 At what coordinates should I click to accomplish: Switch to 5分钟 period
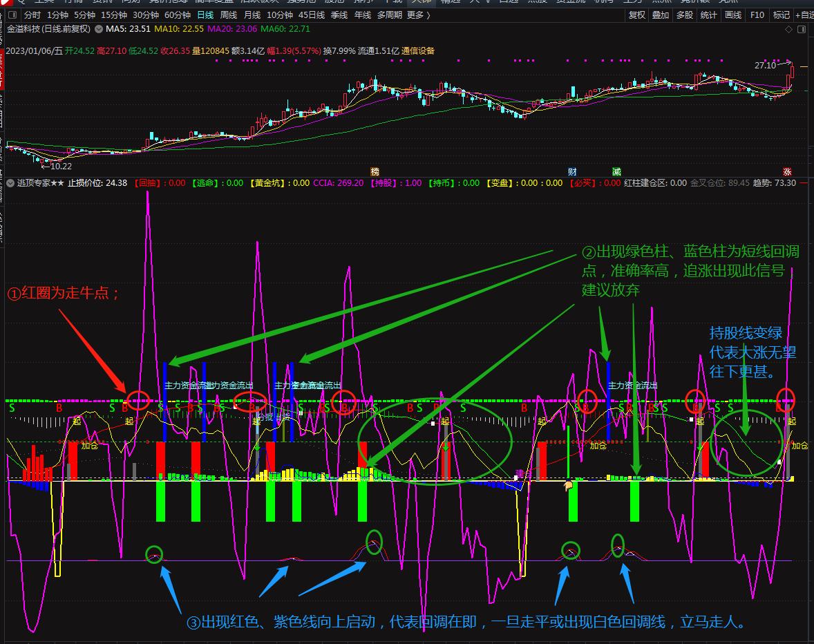pyautogui.click(x=84, y=15)
